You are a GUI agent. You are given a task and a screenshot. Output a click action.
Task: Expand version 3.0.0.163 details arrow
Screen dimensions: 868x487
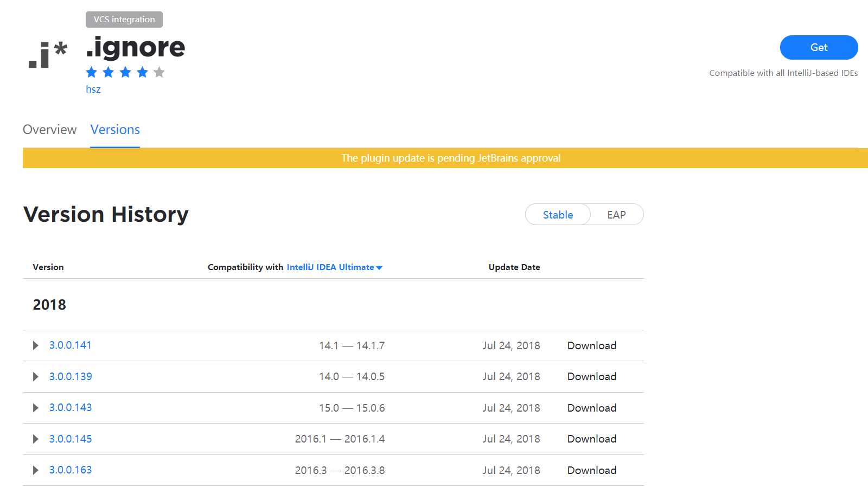coord(36,470)
